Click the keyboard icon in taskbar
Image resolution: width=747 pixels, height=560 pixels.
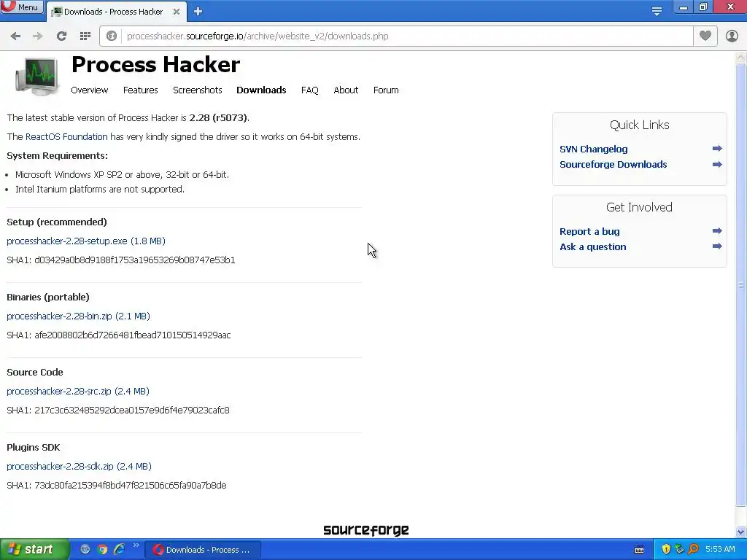pyautogui.click(x=639, y=550)
